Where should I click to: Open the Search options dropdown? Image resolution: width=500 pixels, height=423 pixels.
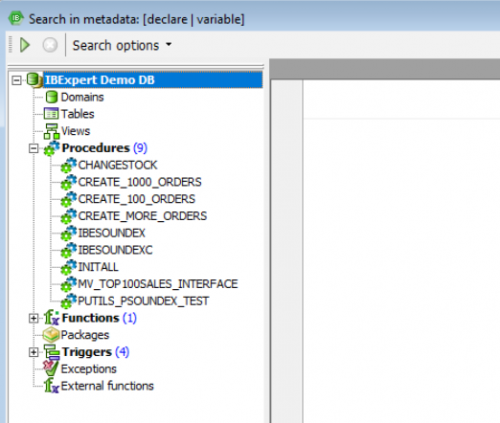point(122,45)
